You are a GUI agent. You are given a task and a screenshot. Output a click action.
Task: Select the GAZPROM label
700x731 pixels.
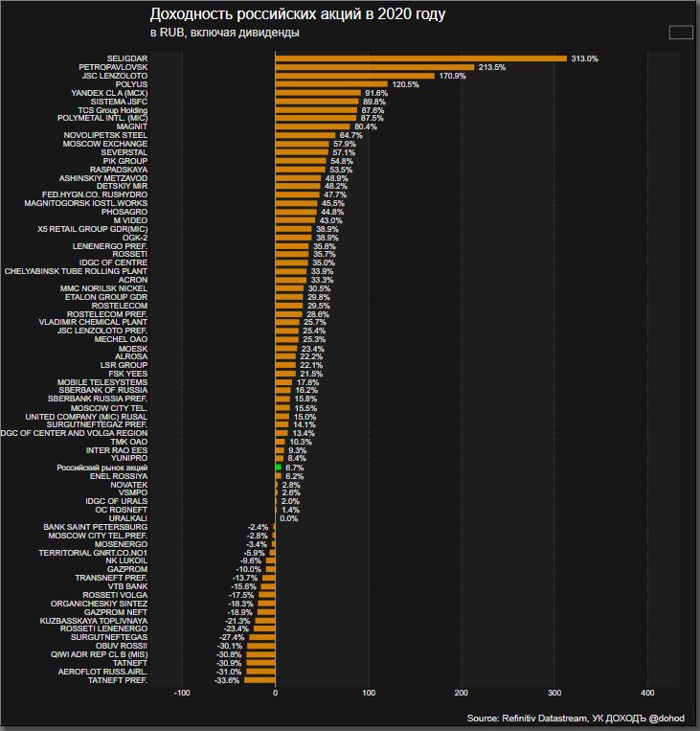(x=127, y=569)
